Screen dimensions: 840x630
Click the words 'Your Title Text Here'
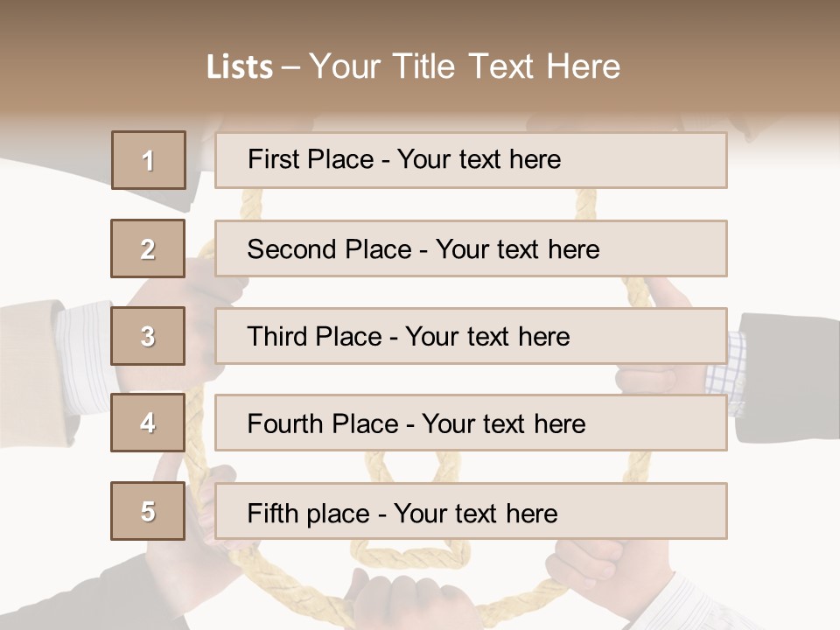pos(465,66)
